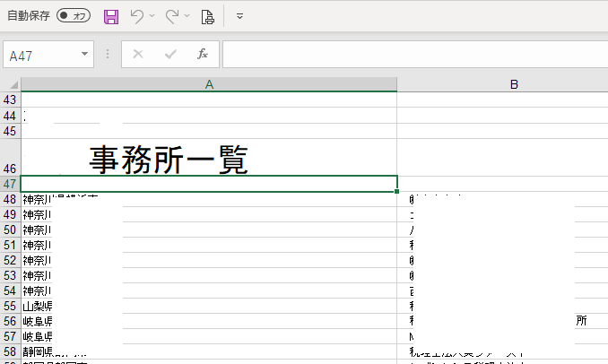Open Customize Quick Access Toolbar menu
Viewport: 608px width, 364px height.
click(239, 16)
